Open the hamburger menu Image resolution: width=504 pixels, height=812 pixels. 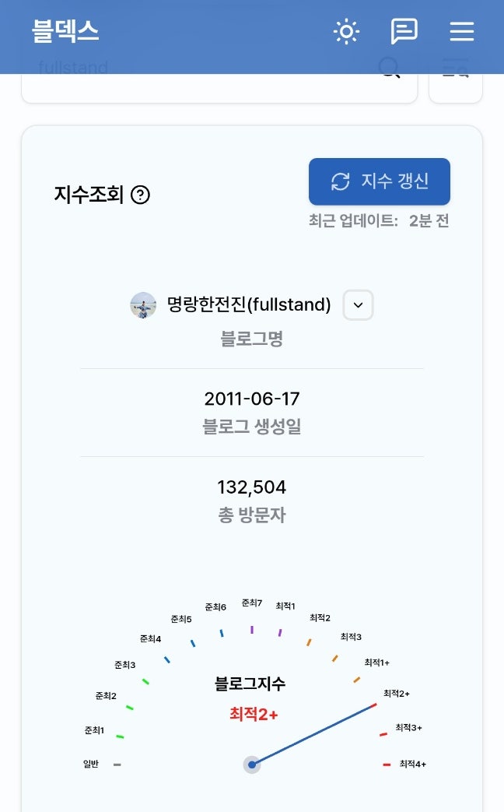(x=461, y=32)
